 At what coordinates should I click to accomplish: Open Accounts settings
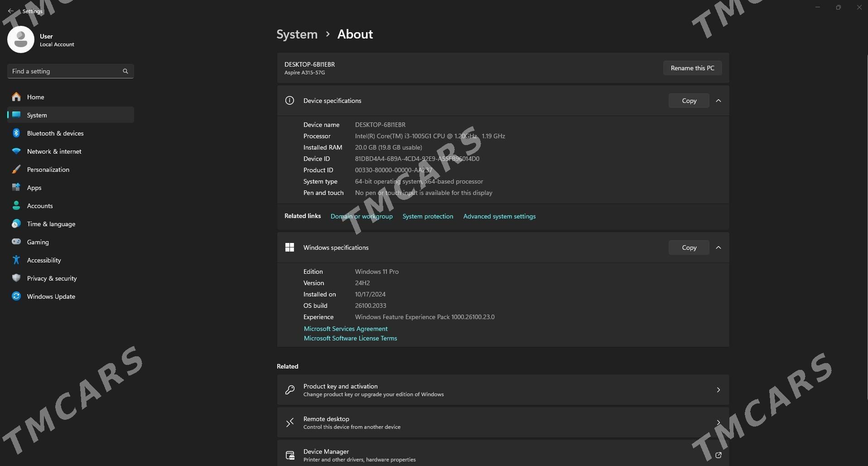click(x=71, y=206)
